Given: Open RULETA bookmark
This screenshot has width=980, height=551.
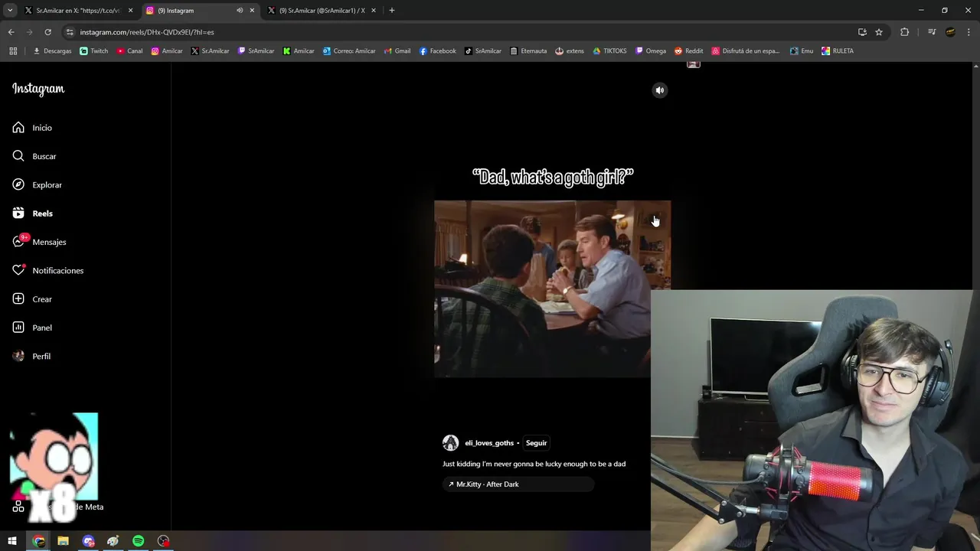Looking at the screenshot, I should point(838,51).
